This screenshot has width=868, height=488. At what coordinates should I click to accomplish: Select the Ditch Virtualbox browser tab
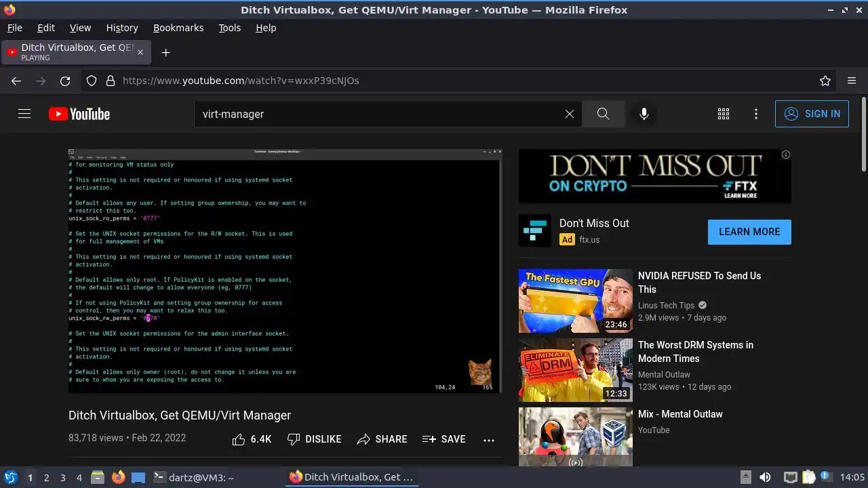(x=76, y=52)
